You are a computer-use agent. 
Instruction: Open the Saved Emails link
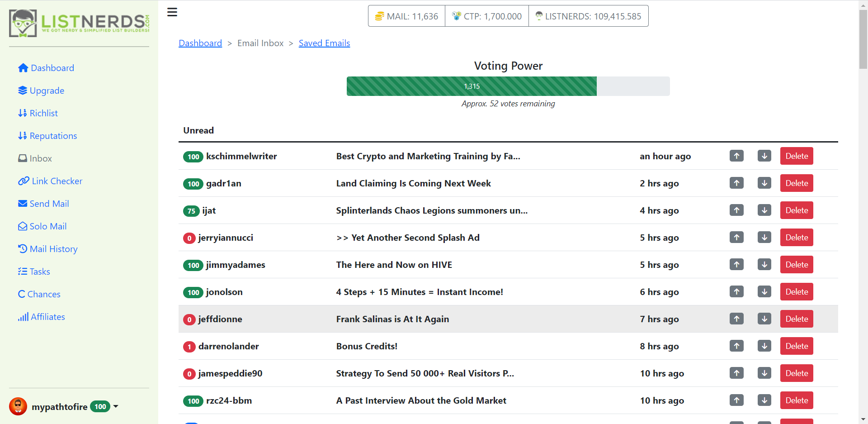[324, 43]
